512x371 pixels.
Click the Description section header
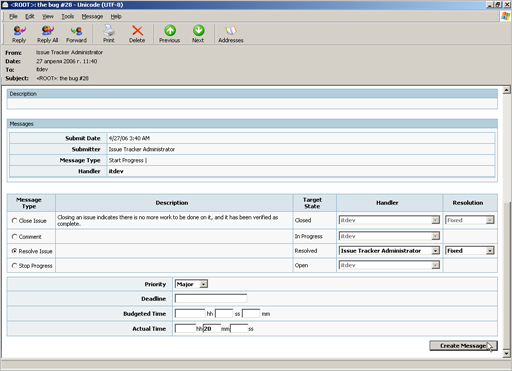(252, 94)
